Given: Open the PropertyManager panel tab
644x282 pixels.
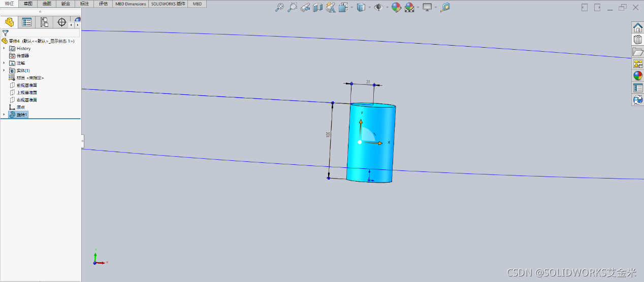Looking at the screenshot, I should (27, 22).
